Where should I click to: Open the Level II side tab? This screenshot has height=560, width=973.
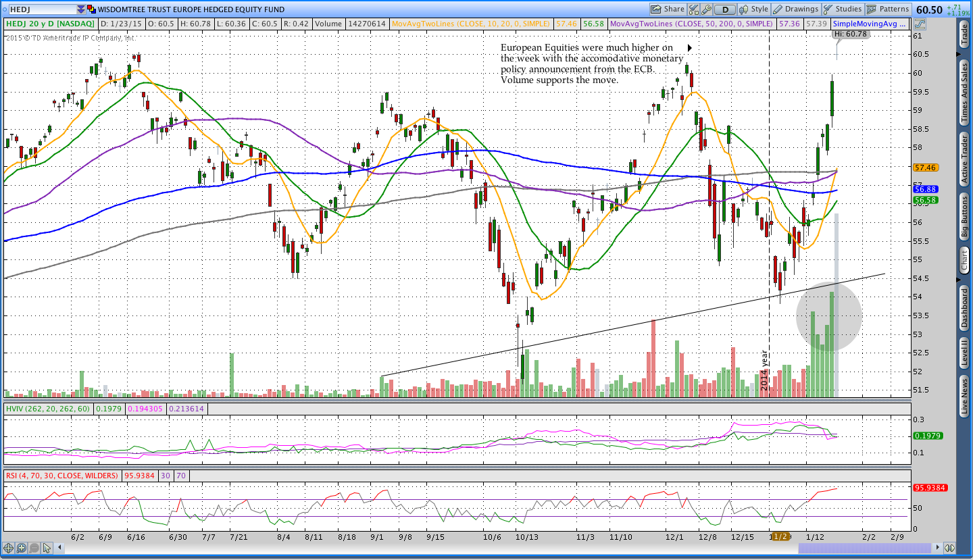[964, 353]
